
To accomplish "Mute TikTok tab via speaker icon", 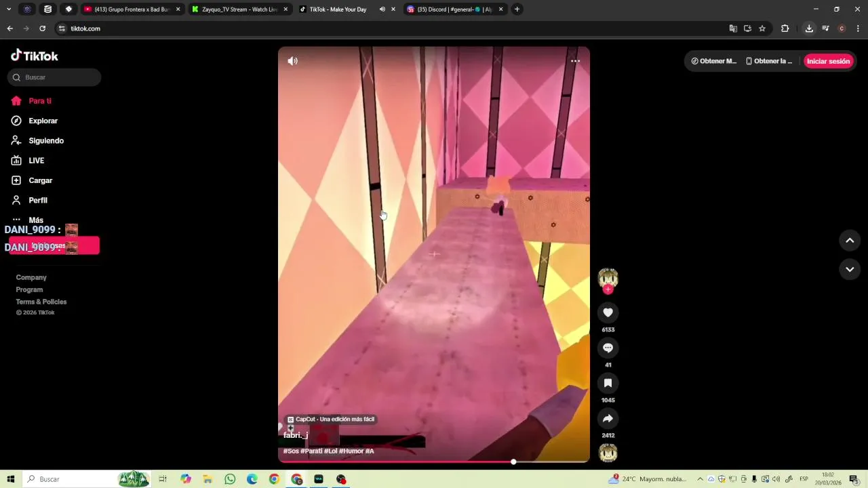I will (382, 9).
